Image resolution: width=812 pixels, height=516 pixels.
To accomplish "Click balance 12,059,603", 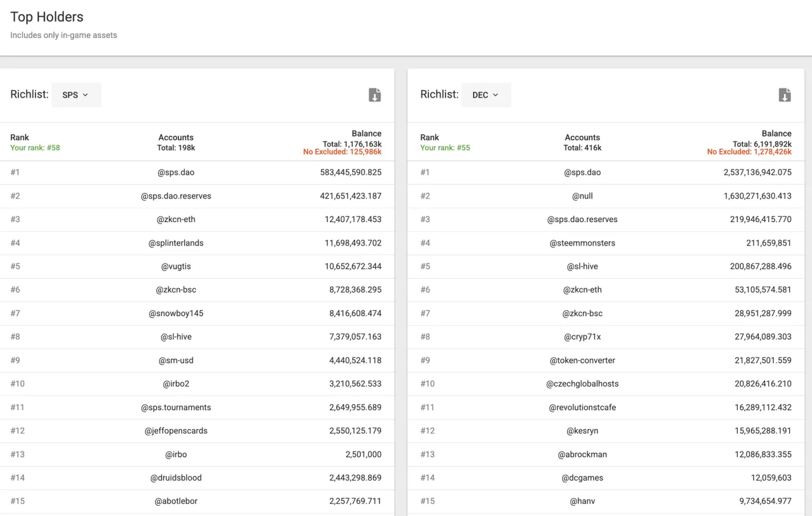I will click(x=771, y=478).
